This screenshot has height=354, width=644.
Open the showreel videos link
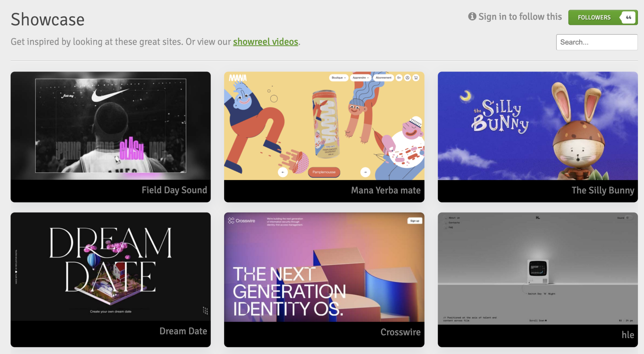[x=265, y=42]
